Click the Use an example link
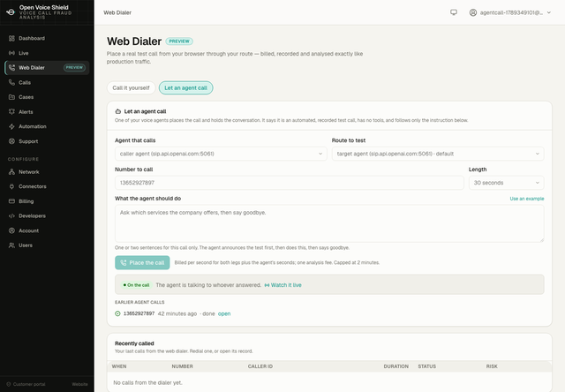The width and height of the screenshot is (565, 392). [x=527, y=199]
